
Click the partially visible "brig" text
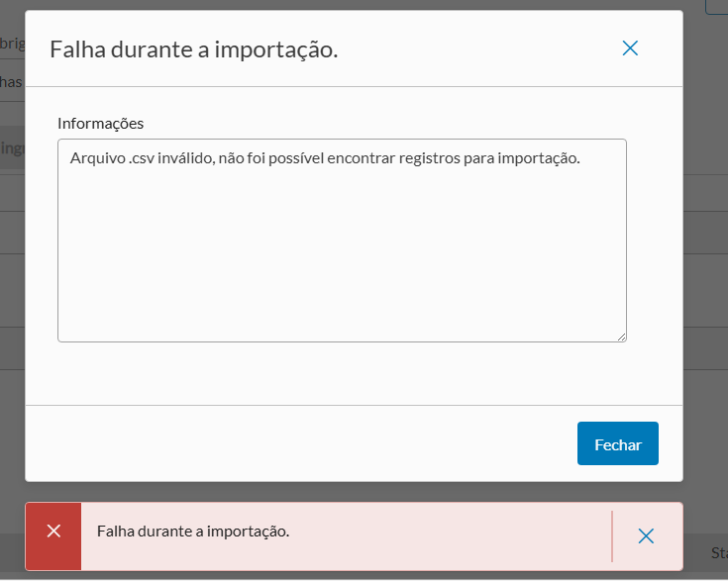[12, 44]
